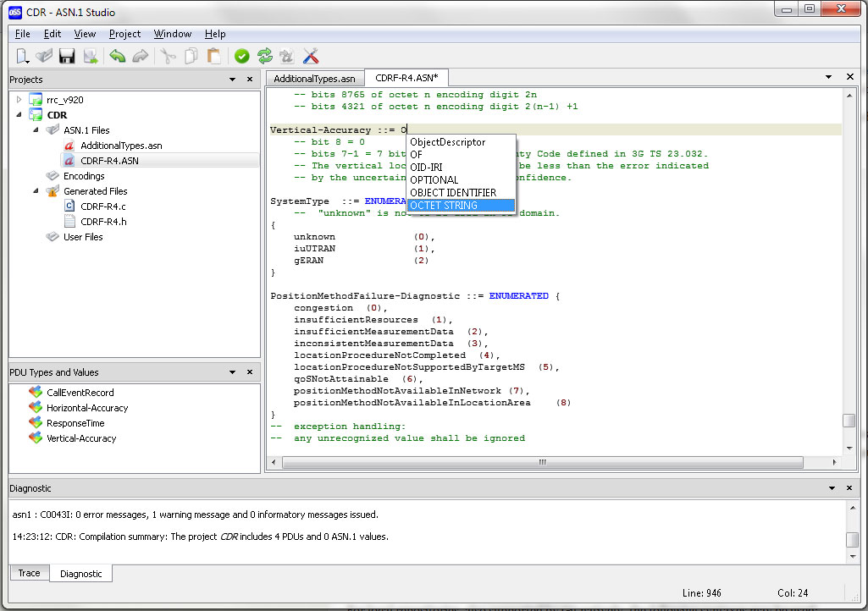Viewport: 868px width, 611px height.
Task: Click the AdditionalTypes.asn file icon in tree
Action: coord(69,146)
